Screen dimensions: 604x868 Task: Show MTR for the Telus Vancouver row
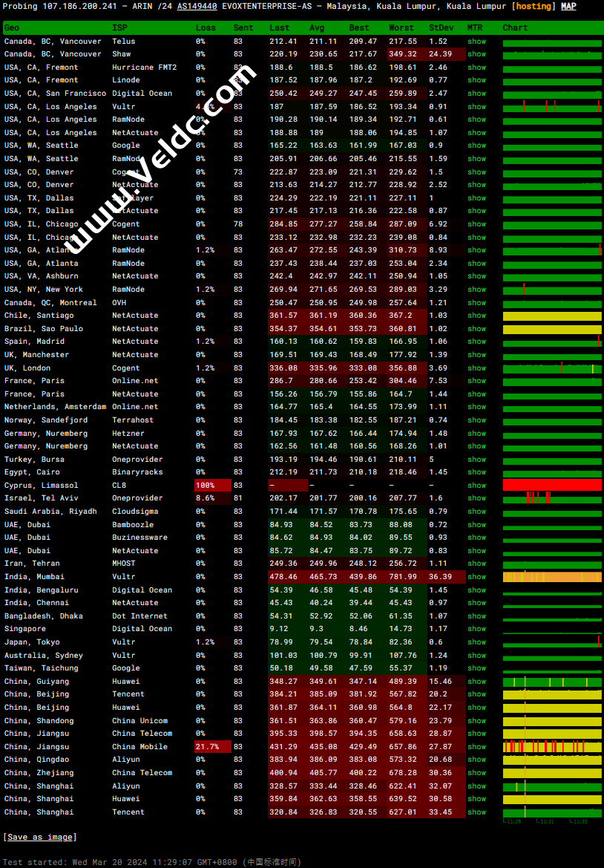[477, 41]
